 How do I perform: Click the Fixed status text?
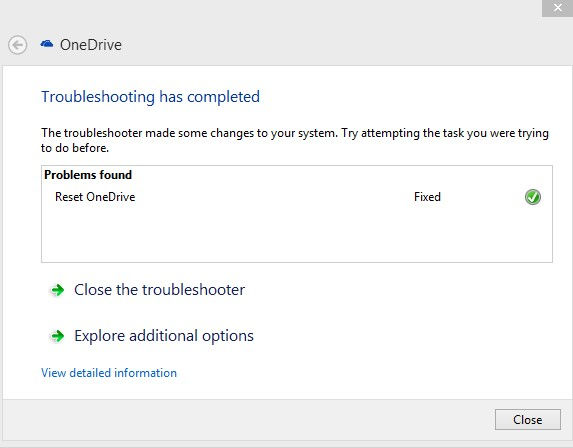(x=427, y=197)
